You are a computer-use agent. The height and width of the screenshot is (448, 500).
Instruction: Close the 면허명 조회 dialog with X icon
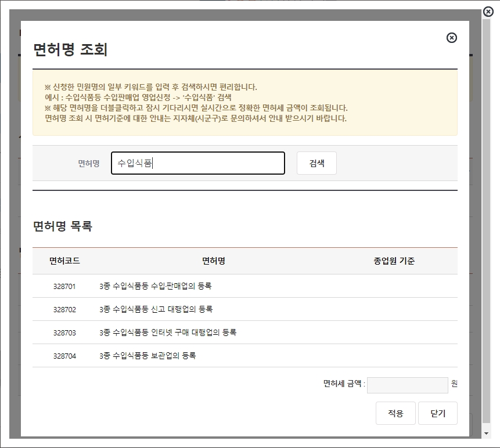pyautogui.click(x=452, y=38)
